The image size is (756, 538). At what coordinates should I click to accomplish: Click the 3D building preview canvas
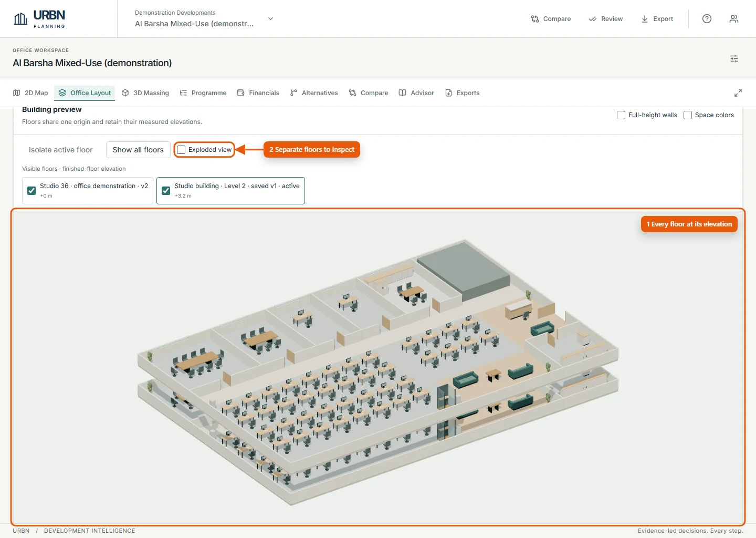pyautogui.click(x=378, y=367)
